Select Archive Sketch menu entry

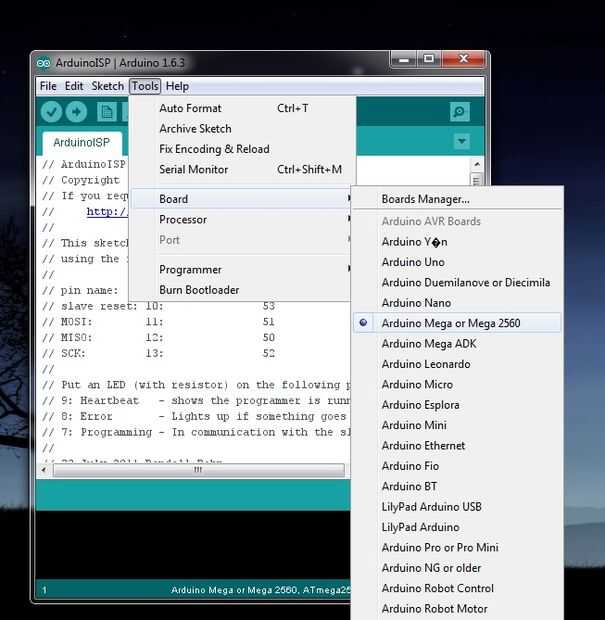pyautogui.click(x=241, y=129)
